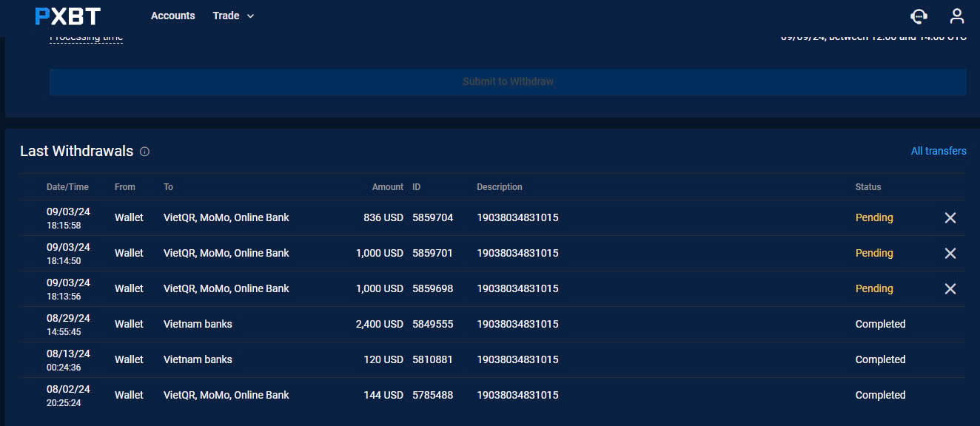
Task: Click the Submit to Withdraw button
Action: point(508,81)
